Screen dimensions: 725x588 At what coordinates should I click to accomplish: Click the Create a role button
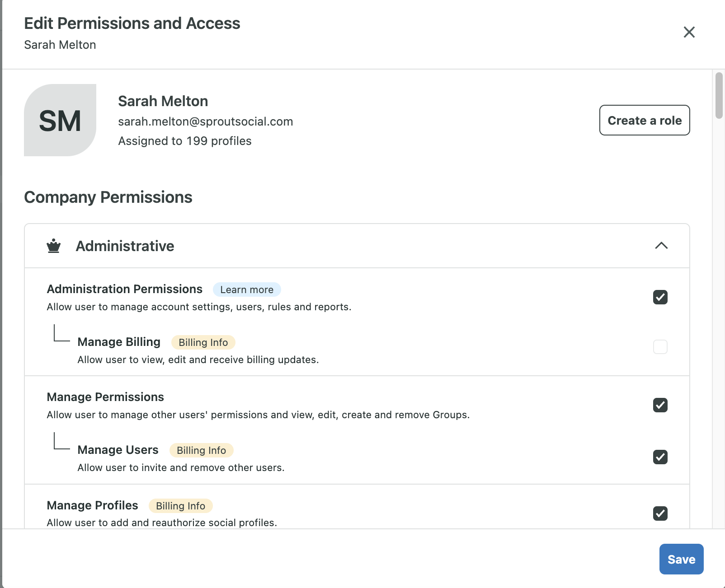click(x=645, y=120)
